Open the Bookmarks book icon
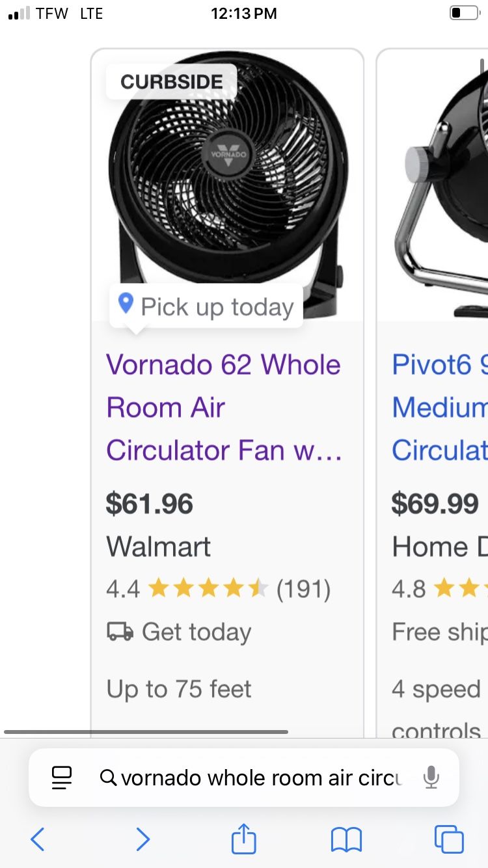488x868 pixels. (x=346, y=839)
